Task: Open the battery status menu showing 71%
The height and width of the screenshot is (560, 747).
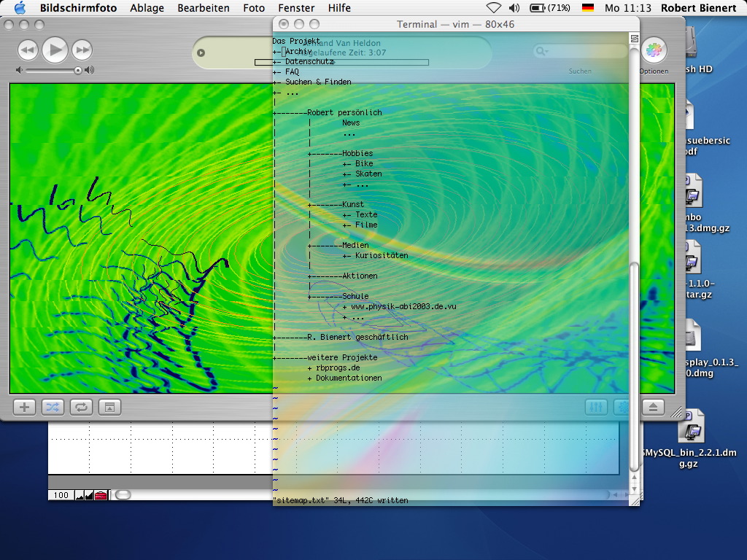Action: click(550, 7)
